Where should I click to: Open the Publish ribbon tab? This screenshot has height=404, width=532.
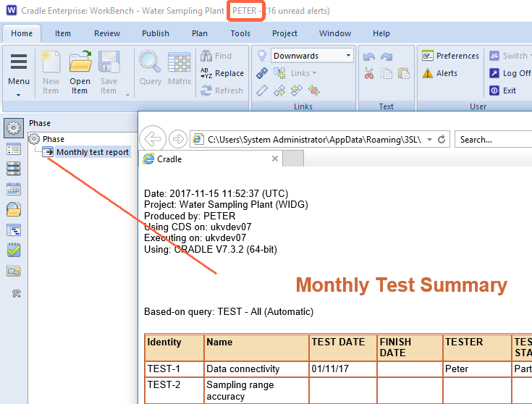click(156, 33)
